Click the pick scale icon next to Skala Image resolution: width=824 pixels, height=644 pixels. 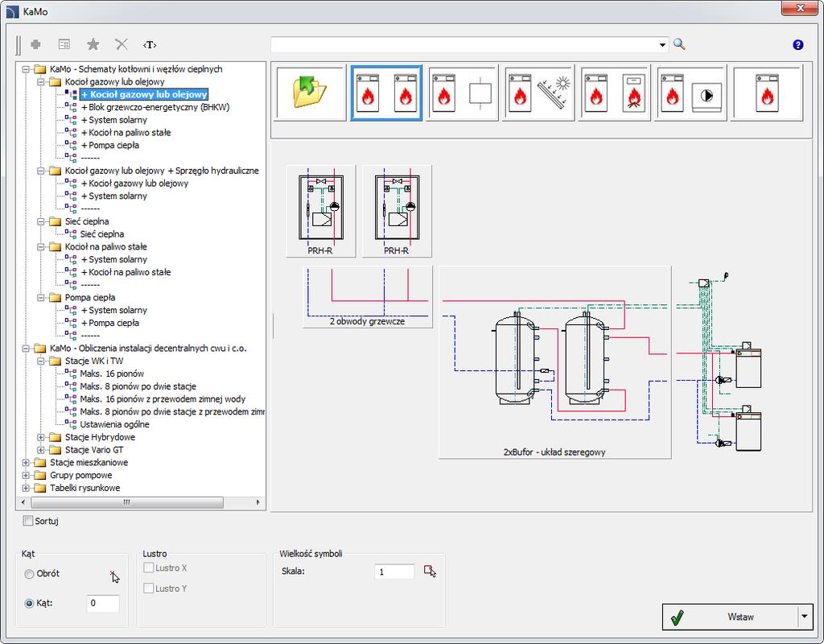(430, 572)
